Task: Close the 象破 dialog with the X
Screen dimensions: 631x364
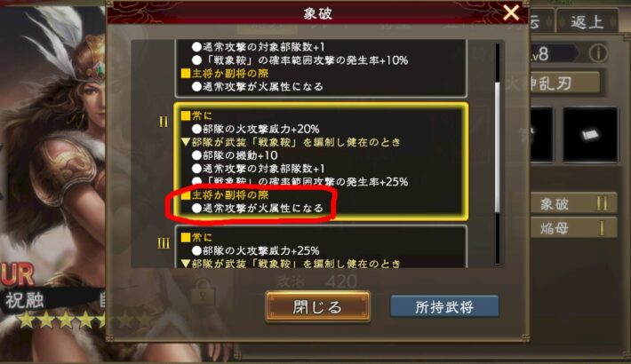Action: [511, 12]
